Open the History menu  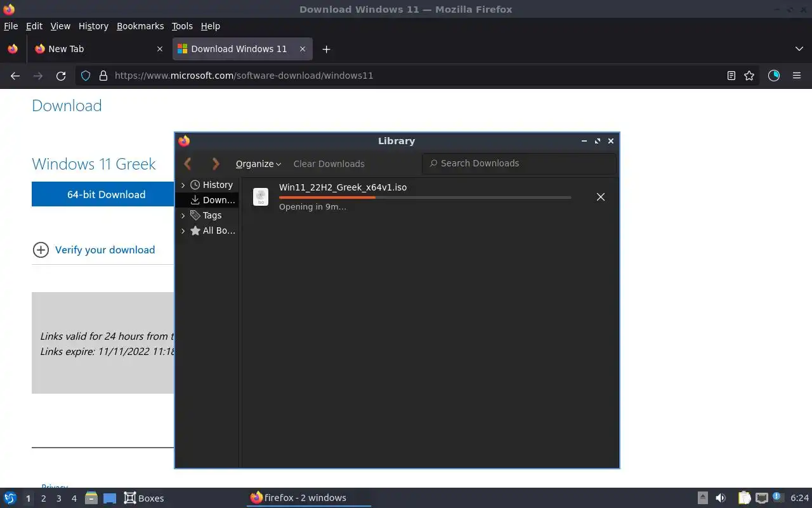click(93, 26)
